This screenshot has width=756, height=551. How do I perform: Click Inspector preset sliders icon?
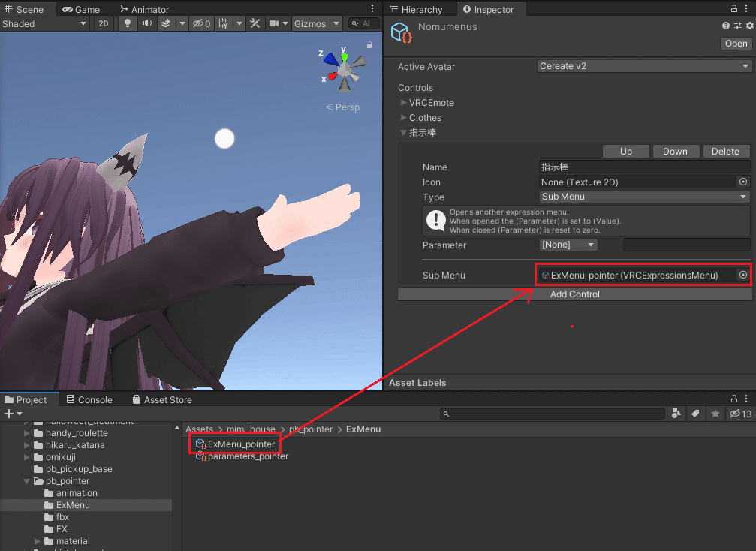(738, 26)
